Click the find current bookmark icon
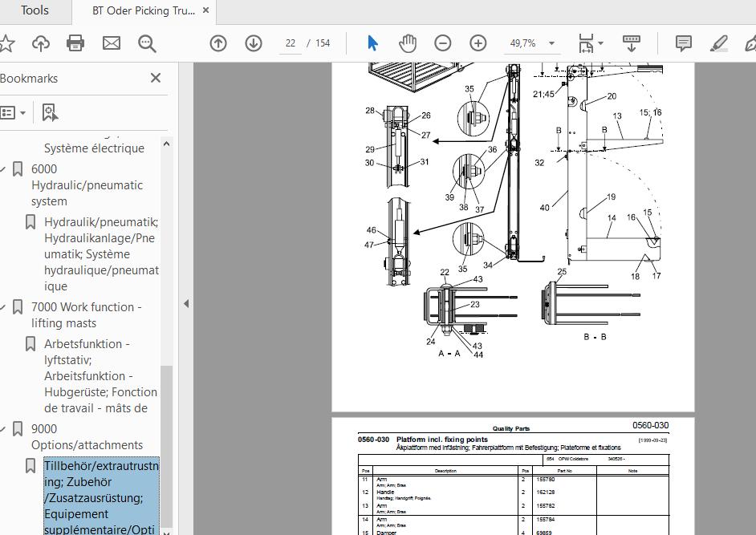 [50, 113]
